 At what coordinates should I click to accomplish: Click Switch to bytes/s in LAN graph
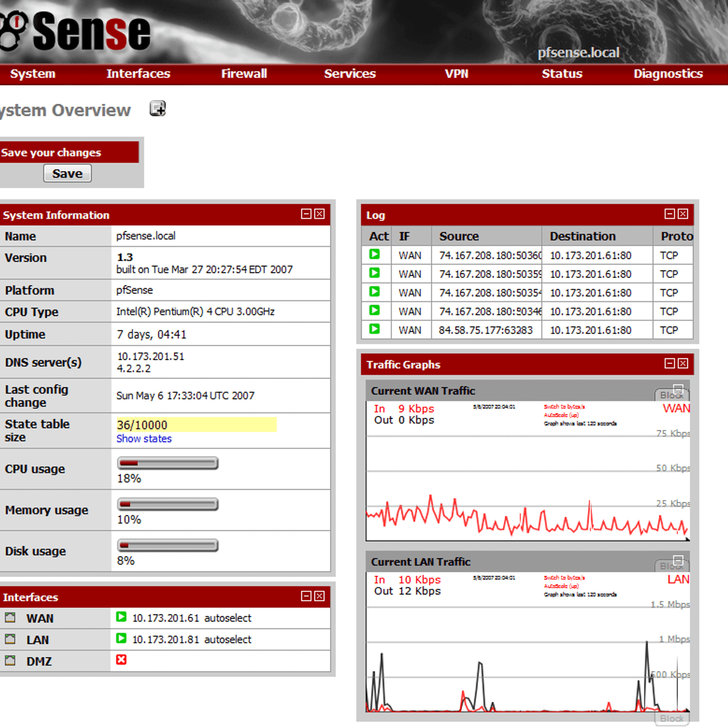(564, 578)
